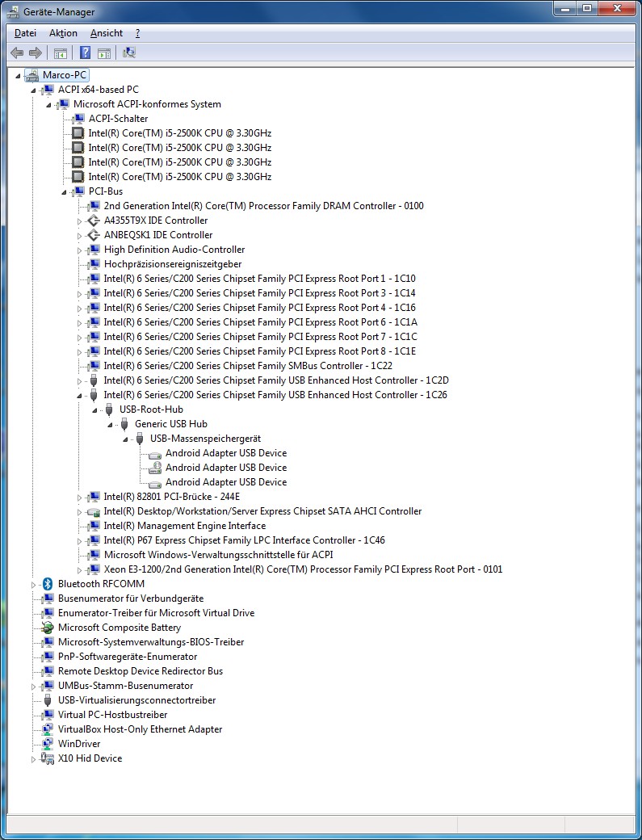Select Remote Desktop Device Redirector Bus
The height and width of the screenshot is (840, 642).
tap(141, 670)
